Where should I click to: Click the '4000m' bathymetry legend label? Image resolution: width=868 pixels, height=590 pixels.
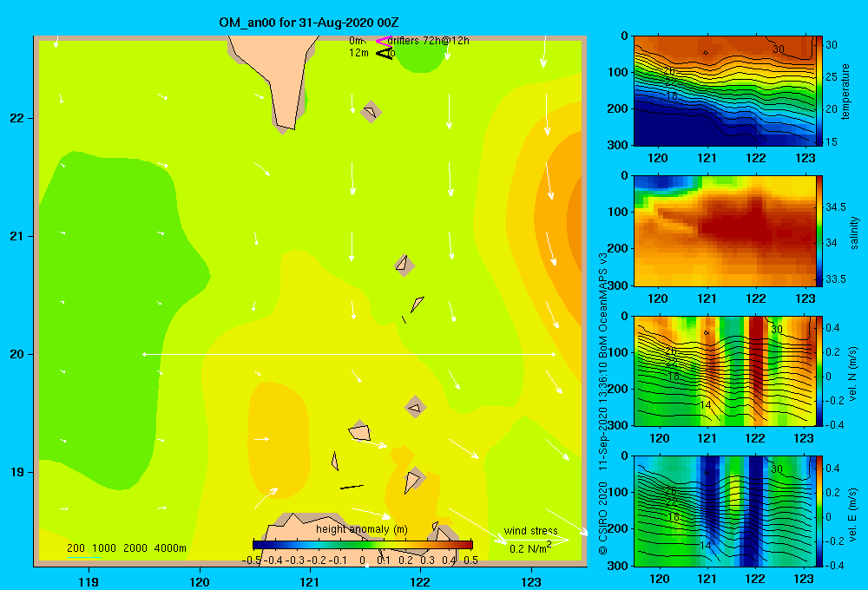pyautogui.click(x=170, y=548)
